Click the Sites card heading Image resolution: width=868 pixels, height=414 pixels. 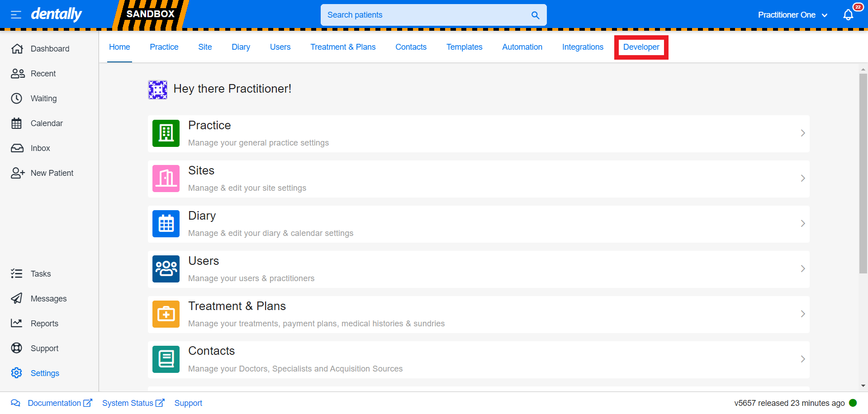[x=201, y=170]
